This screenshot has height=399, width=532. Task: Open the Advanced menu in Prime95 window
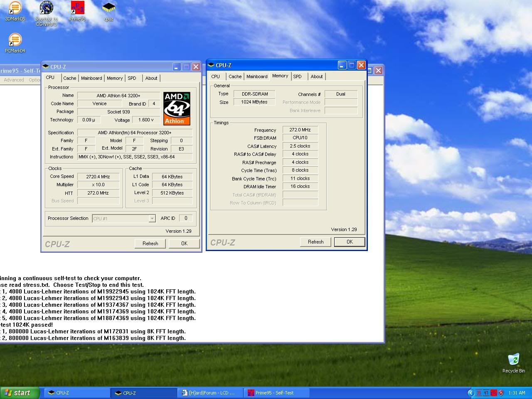(x=14, y=80)
